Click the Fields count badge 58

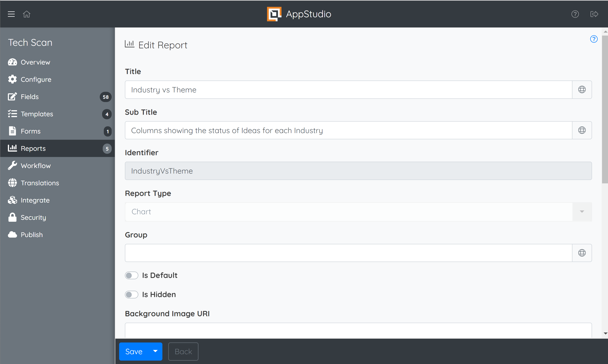105,97
